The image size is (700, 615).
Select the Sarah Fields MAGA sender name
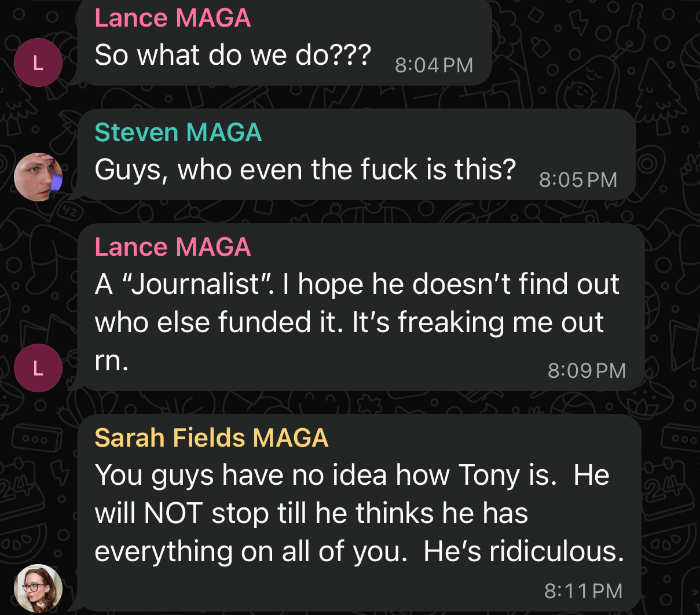211,438
